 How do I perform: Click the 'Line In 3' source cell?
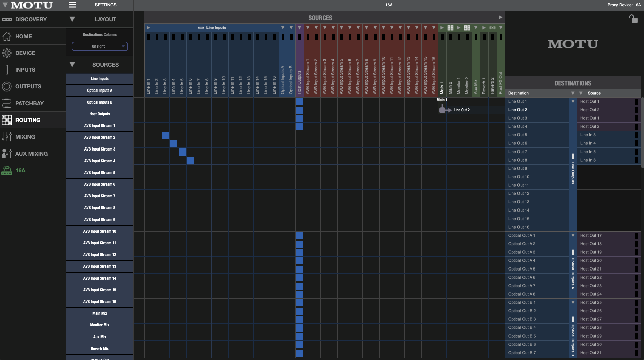tap(608, 135)
